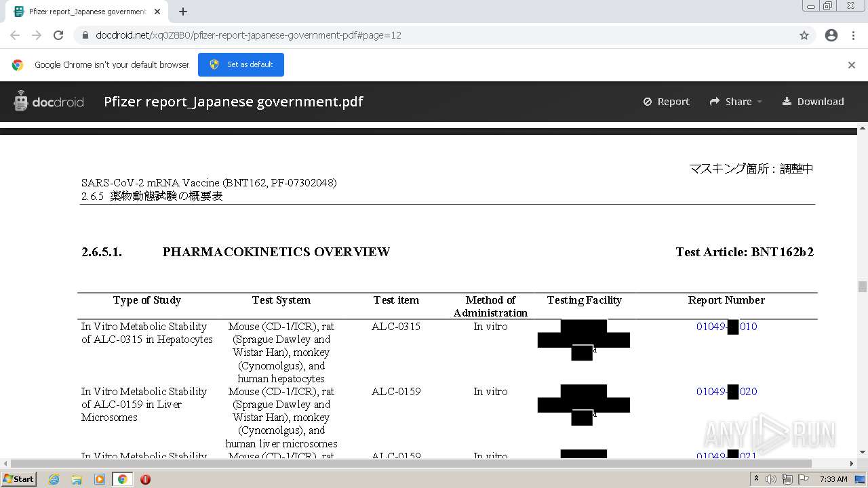Click the vertical scrollbar up arrow
This screenshot has height=488, width=868.
[863, 127]
